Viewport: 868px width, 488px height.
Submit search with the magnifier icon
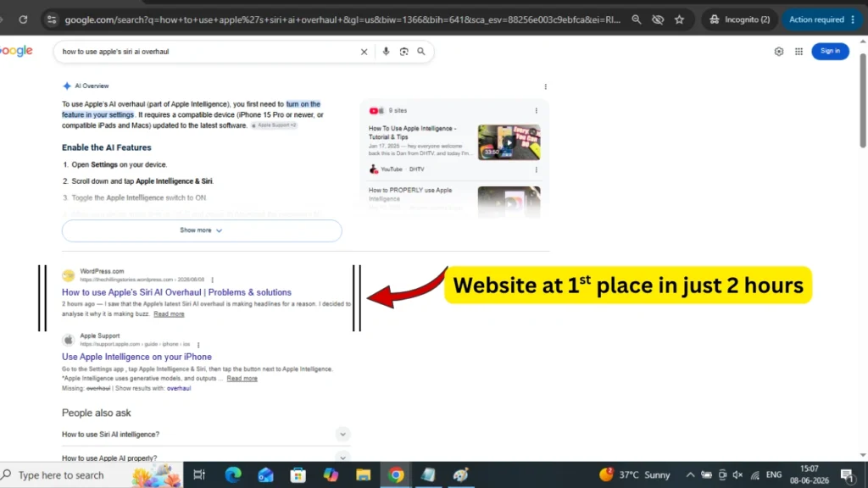tap(421, 52)
